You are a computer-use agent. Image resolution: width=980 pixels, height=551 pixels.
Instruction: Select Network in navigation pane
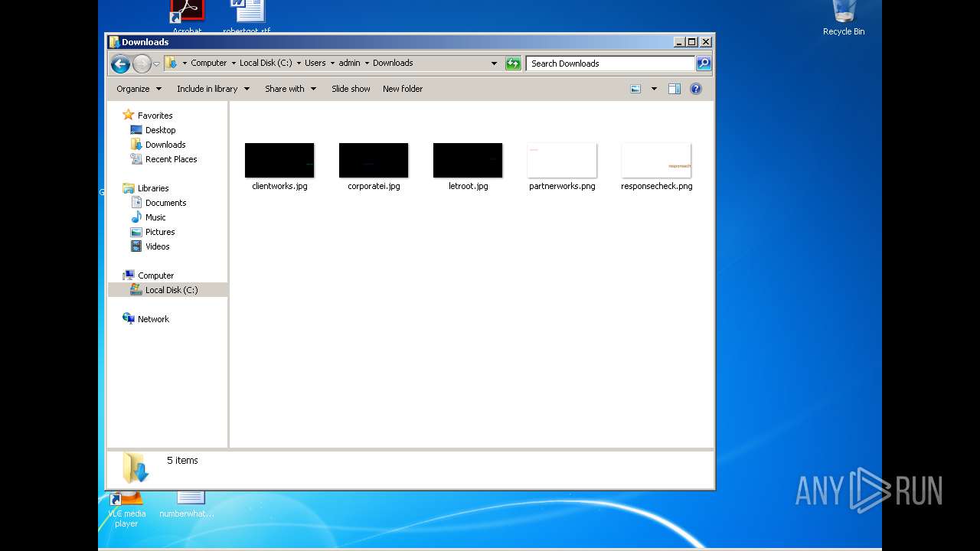[x=153, y=319]
